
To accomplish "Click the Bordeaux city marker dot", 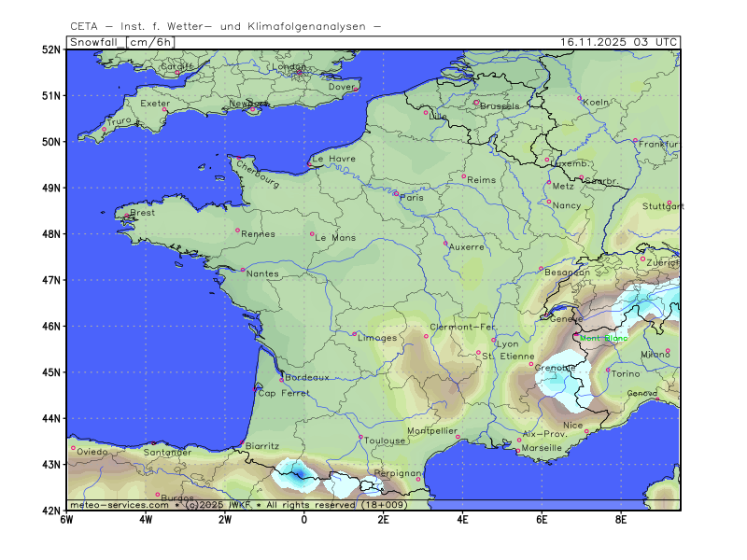I will [x=282, y=380].
